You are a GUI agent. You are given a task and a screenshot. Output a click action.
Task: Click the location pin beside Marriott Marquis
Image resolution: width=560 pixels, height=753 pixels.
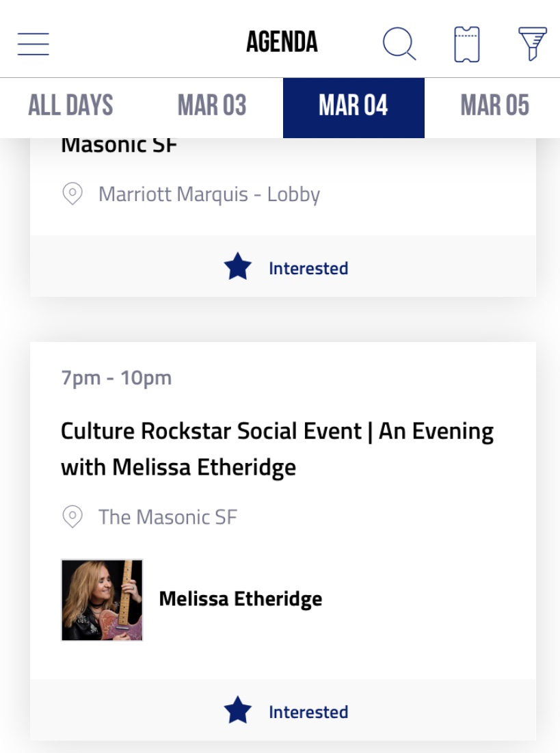point(72,194)
